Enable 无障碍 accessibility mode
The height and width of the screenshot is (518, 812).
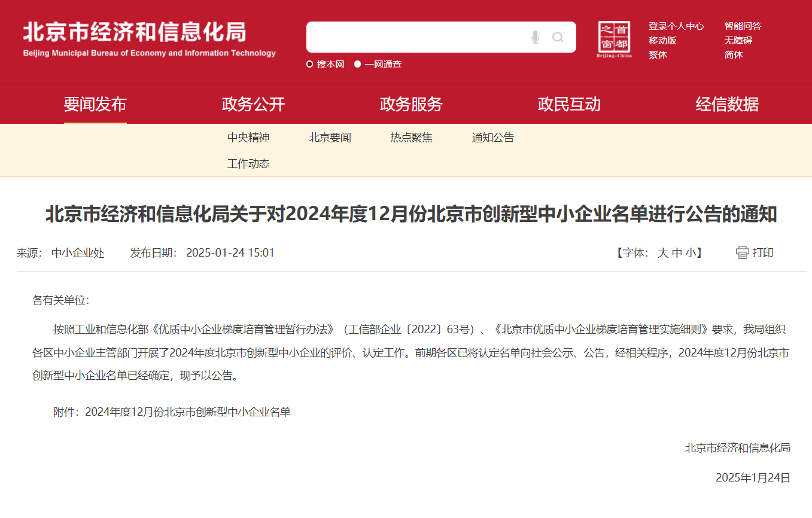coord(738,41)
